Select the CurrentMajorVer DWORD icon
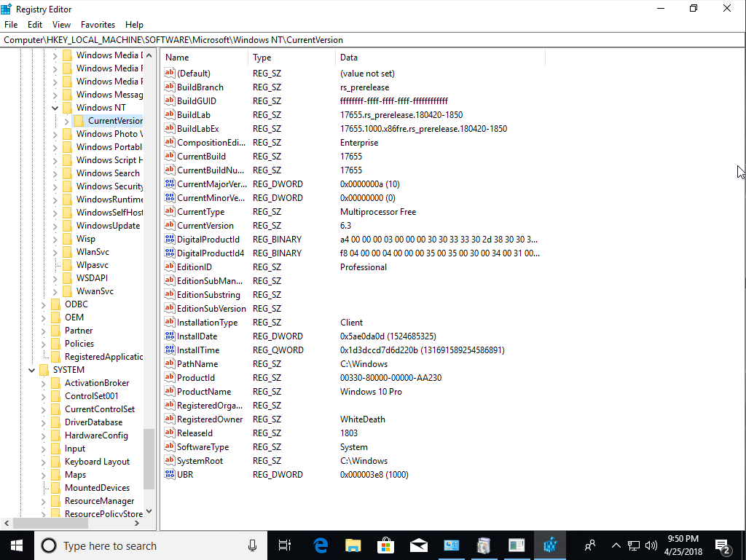The image size is (746, 560). click(169, 184)
